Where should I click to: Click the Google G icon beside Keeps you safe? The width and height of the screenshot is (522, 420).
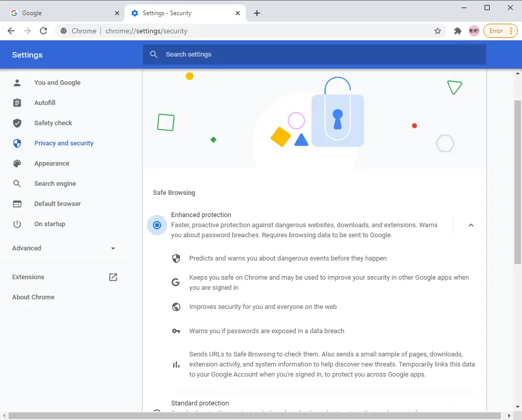tap(176, 282)
